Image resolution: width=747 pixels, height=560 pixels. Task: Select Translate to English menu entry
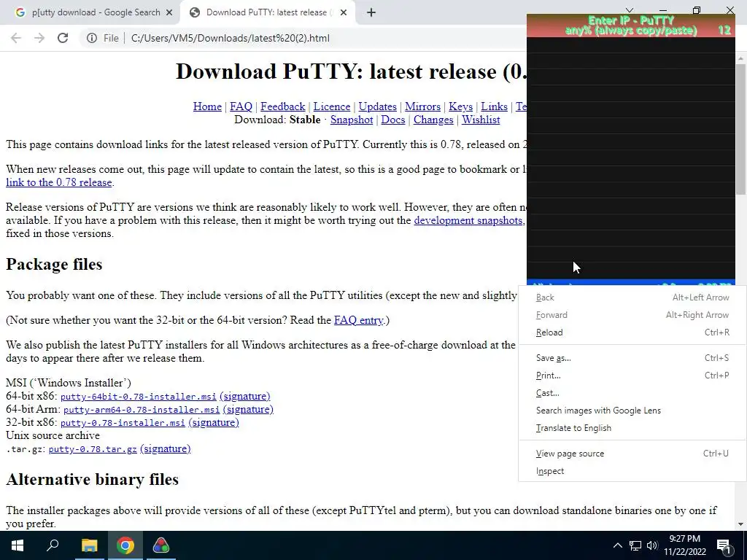(x=632, y=428)
